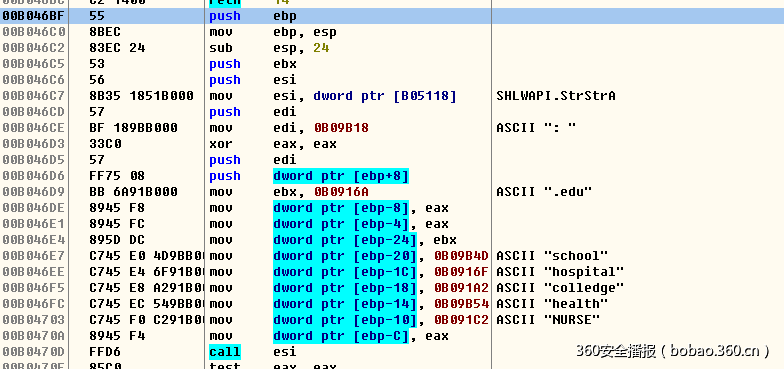This screenshot has width=784, height=369.
Task: Click comment ASCII "NURSE"
Action: pyautogui.click(x=548, y=320)
